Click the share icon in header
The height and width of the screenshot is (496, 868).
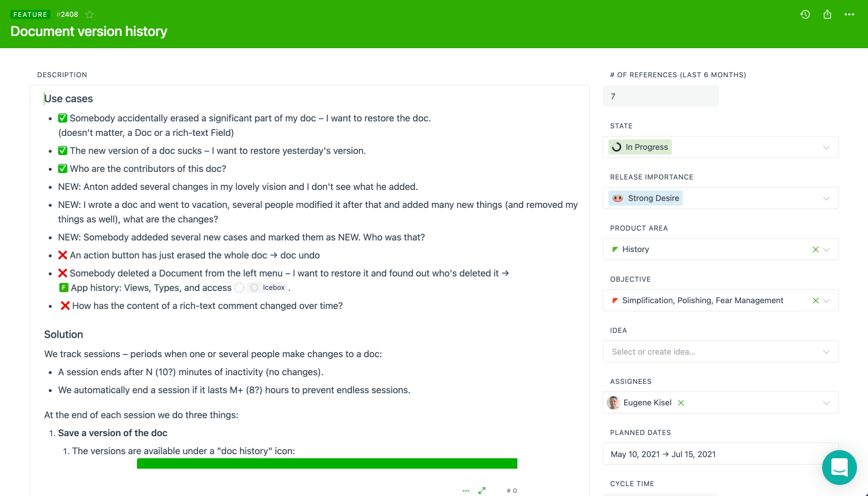click(827, 15)
